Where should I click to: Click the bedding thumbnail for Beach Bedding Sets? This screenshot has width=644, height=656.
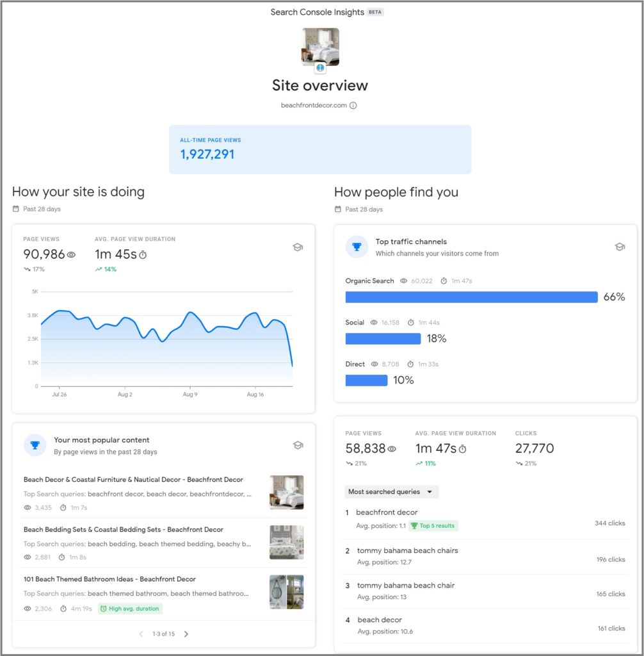click(286, 542)
